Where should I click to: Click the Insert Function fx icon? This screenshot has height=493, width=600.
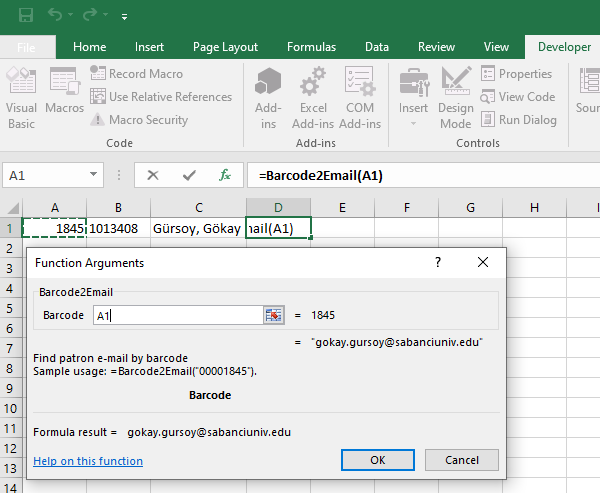coord(225,175)
